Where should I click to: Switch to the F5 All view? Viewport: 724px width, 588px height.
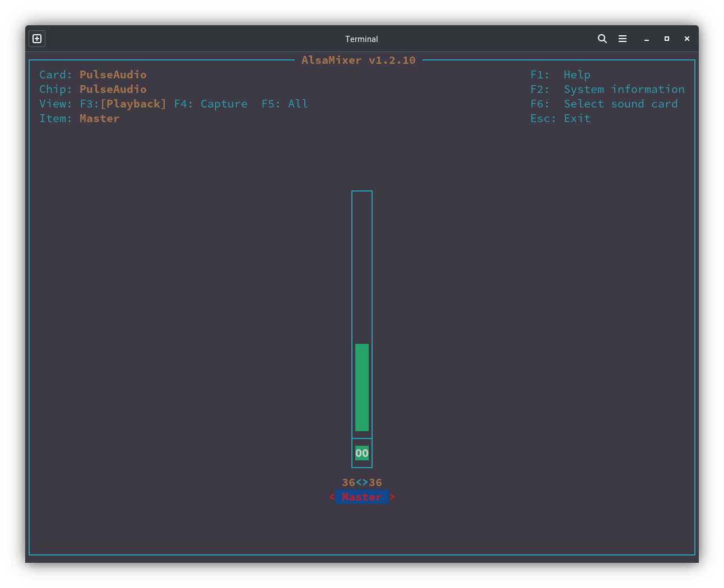(285, 104)
